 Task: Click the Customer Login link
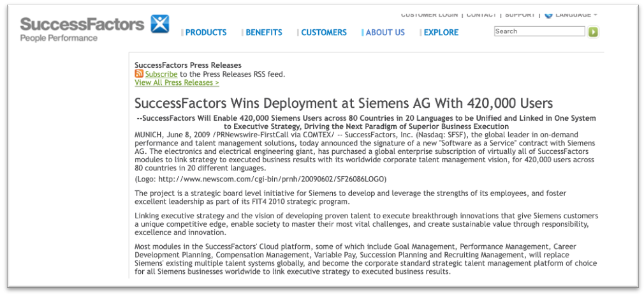pos(429,15)
